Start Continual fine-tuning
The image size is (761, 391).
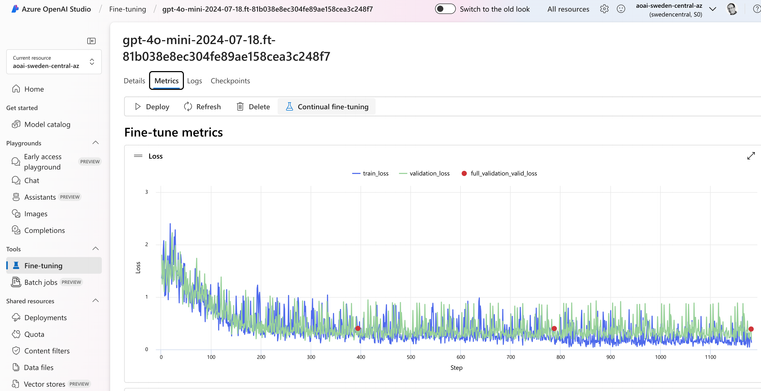[x=327, y=107]
